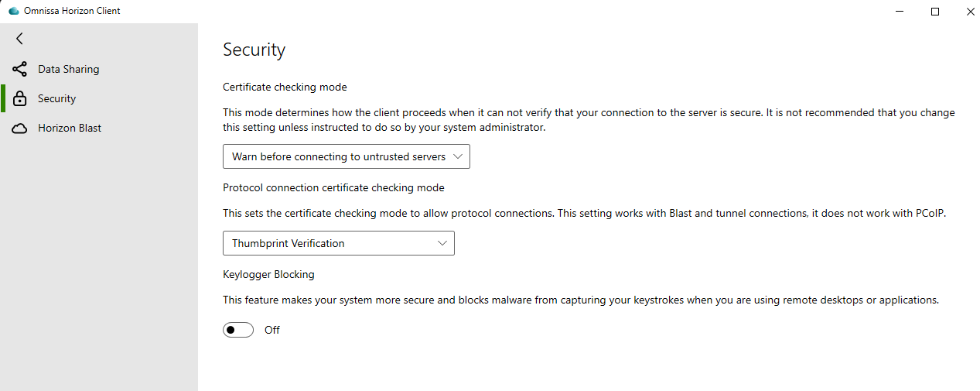Click the Keylogger Blocking label
Viewport: 980px width, 391px height.
coord(268,274)
